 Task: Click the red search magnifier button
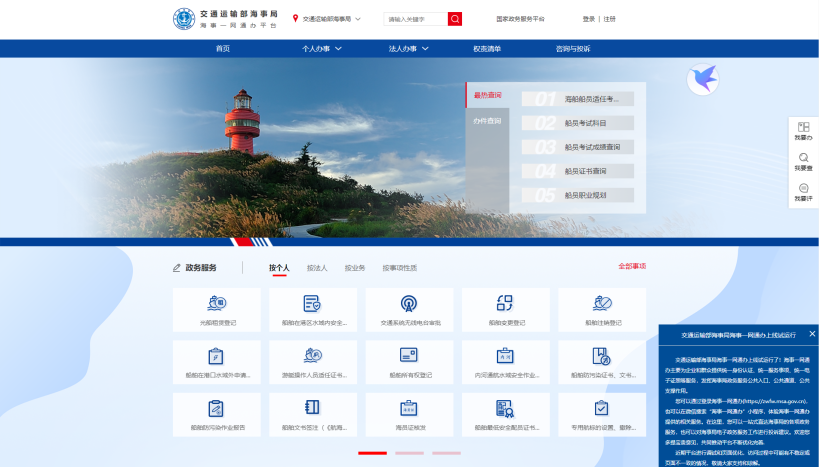[455, 19]
